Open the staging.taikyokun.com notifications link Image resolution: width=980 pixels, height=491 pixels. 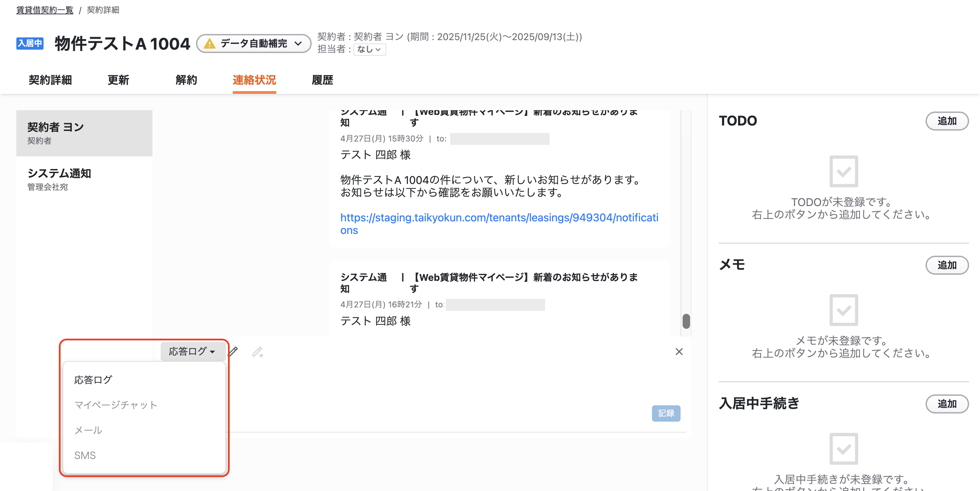pos(499,224)
